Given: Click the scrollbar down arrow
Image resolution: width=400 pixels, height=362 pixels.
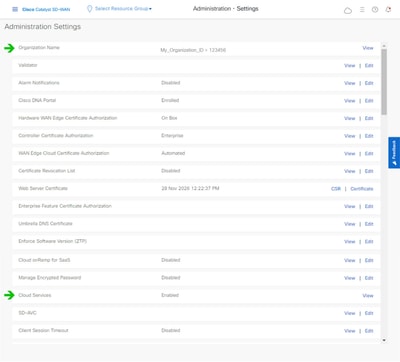Looking at the screenshot, I should point(384,340).
